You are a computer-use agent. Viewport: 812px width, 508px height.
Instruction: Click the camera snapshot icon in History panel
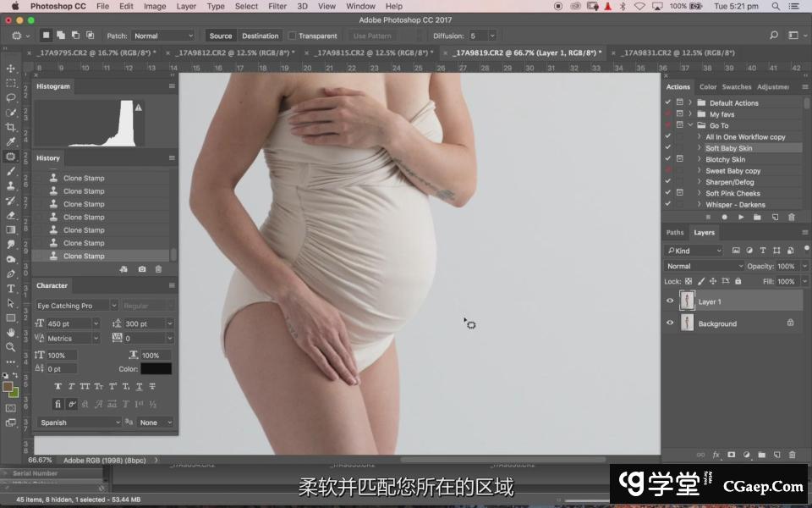(141, 269)
